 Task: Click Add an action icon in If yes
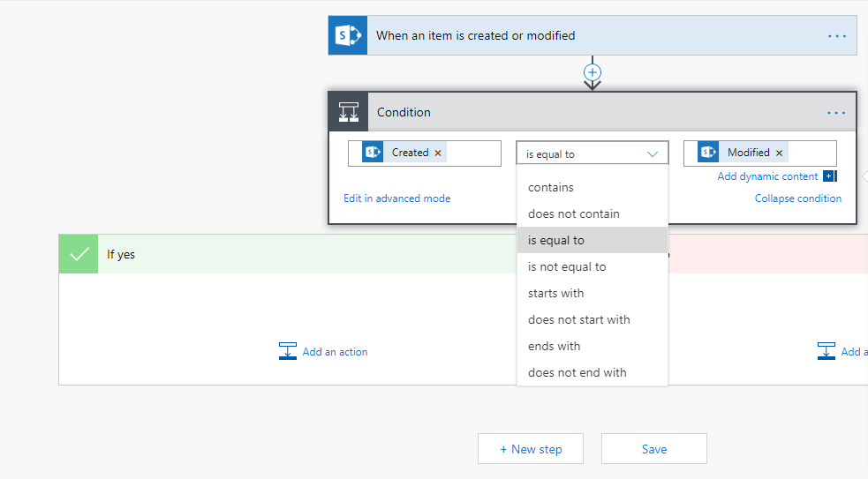[287, 351]
